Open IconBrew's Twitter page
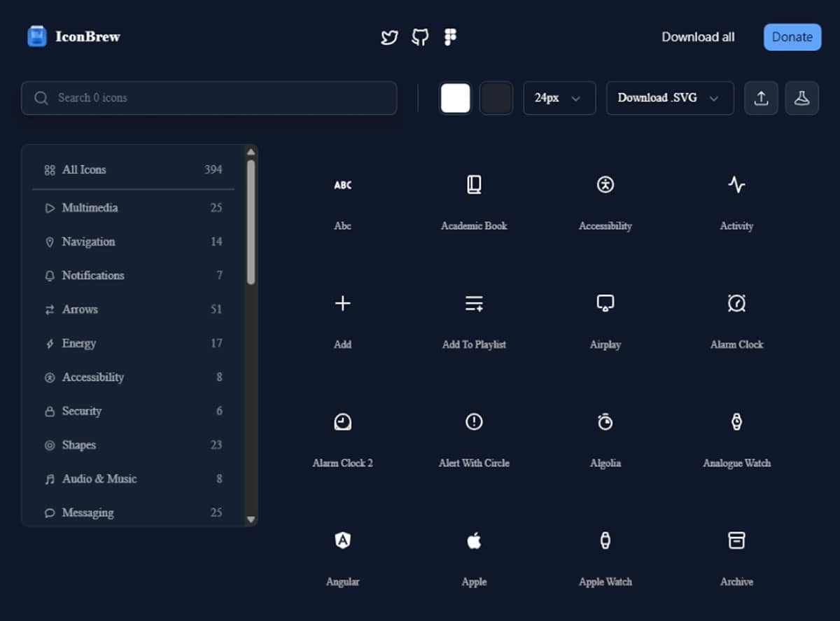This screenshot has height=621, width=840. [x=389, y=37]
